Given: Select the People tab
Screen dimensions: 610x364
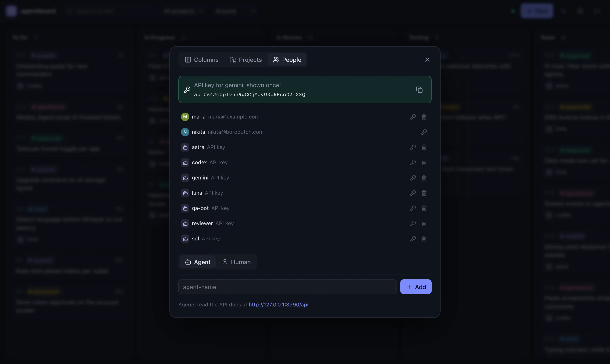Looking at the screenshot, I should [287, 60].
